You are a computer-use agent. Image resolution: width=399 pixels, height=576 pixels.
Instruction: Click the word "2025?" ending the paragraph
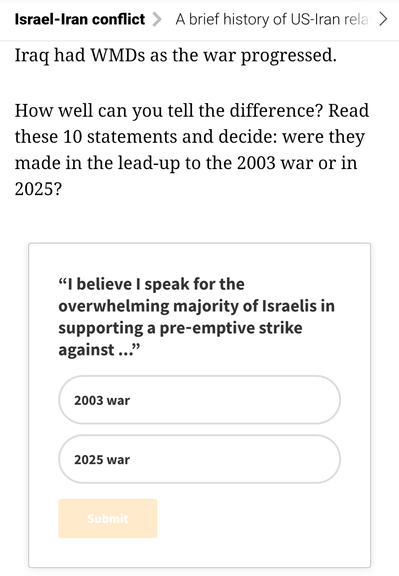[x=38, y=189]
